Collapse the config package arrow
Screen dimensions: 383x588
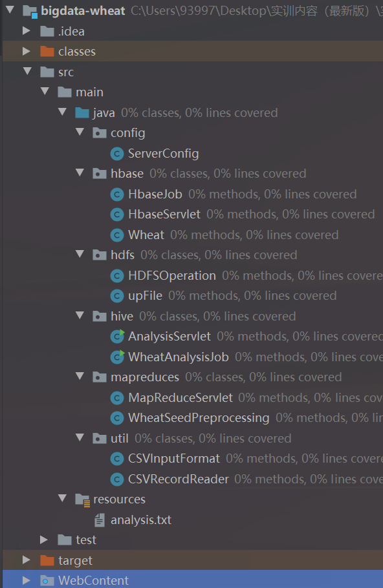(80, 132)
